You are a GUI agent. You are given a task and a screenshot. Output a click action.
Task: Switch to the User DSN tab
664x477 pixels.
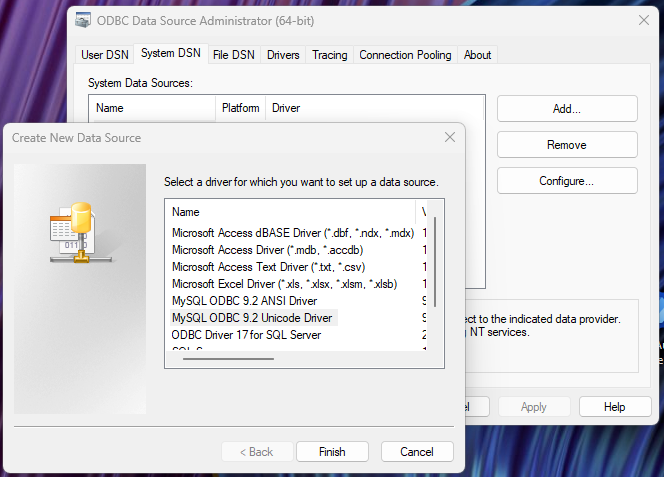[106, 55]
